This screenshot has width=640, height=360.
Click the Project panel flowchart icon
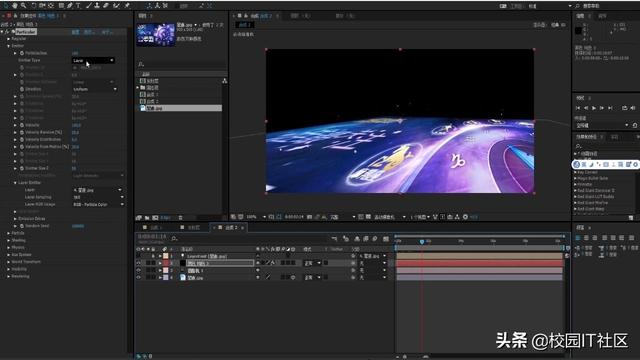224,81
